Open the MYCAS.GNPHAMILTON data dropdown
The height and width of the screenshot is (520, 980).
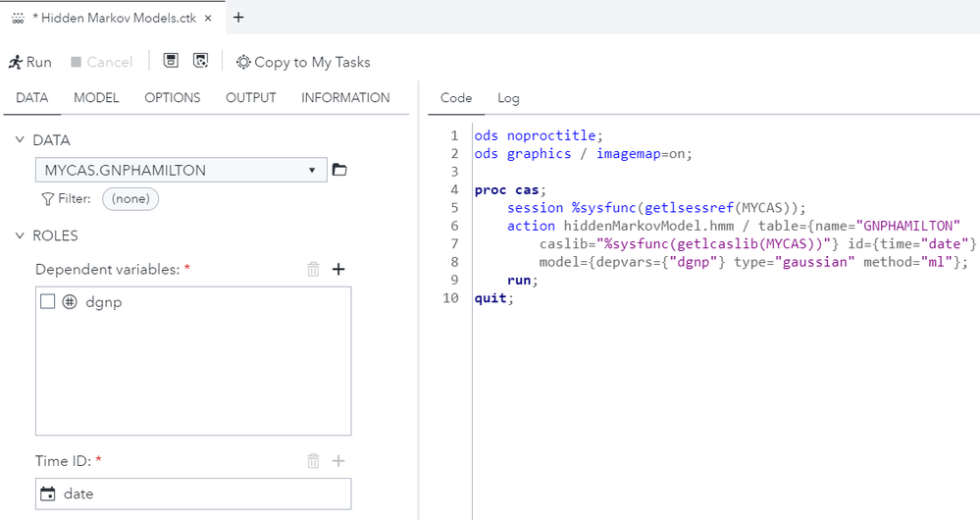pyautogui.click(x=181, y=170)
